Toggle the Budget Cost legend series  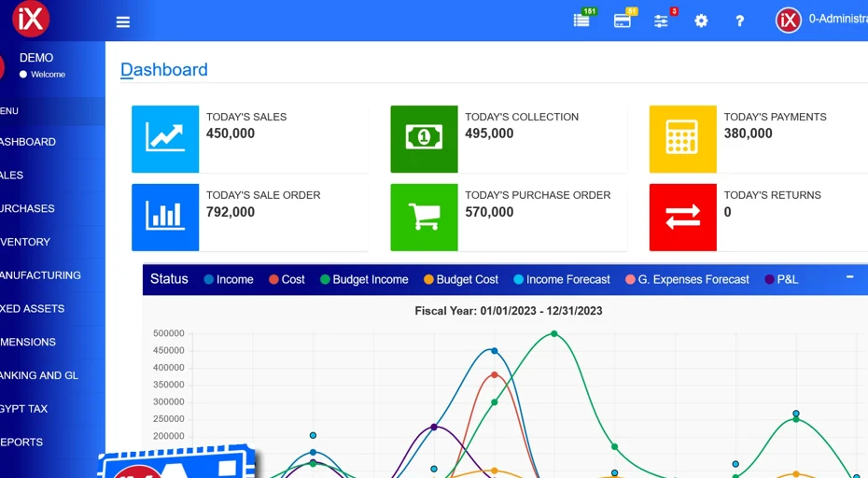(x=461, y=280)
